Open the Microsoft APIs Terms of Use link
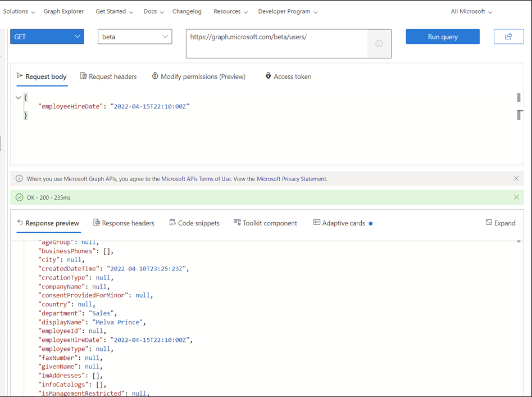This screenshot has height=397, width=532. (x=196, y=179)
